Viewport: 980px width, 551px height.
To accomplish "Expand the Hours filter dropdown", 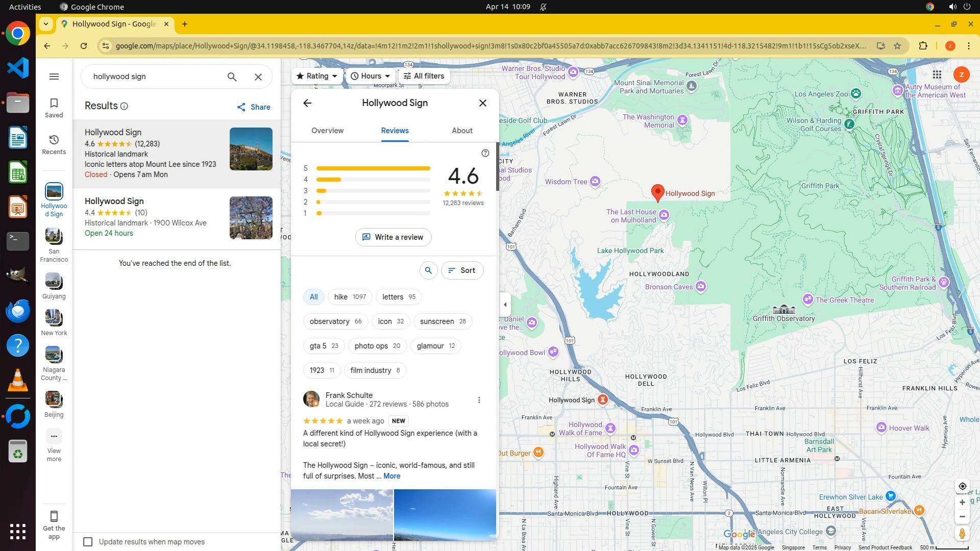I will (x=370, y=76).
